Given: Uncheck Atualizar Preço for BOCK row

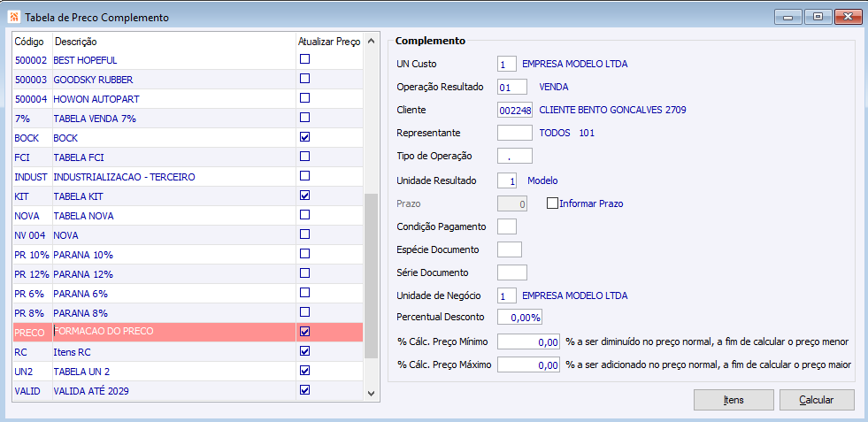Looking at the screenshot, I should click(x=305, y=137).
